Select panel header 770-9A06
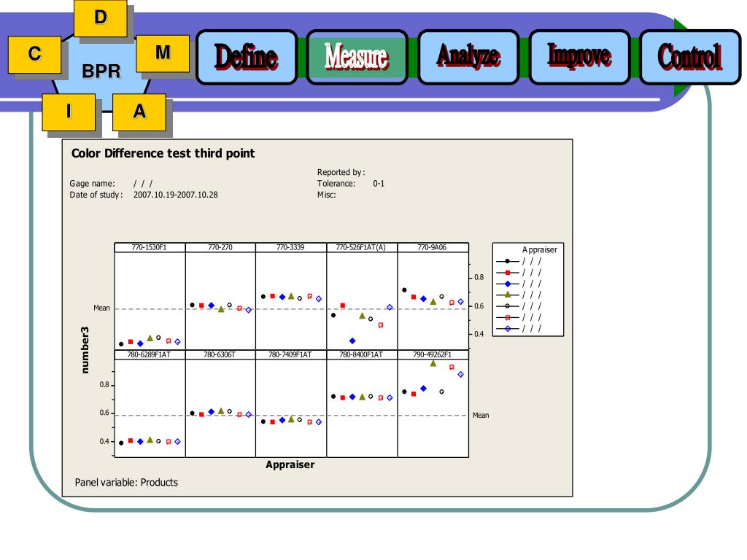Image resolution: width=747 pixels, height=560 pixels. coord(432,248)
